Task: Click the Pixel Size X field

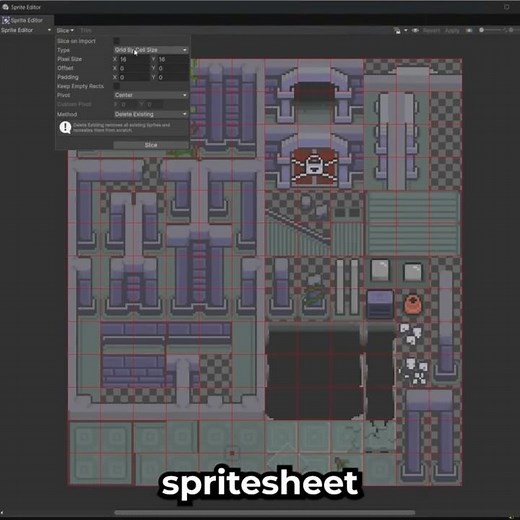Action: tap(134, 59)
